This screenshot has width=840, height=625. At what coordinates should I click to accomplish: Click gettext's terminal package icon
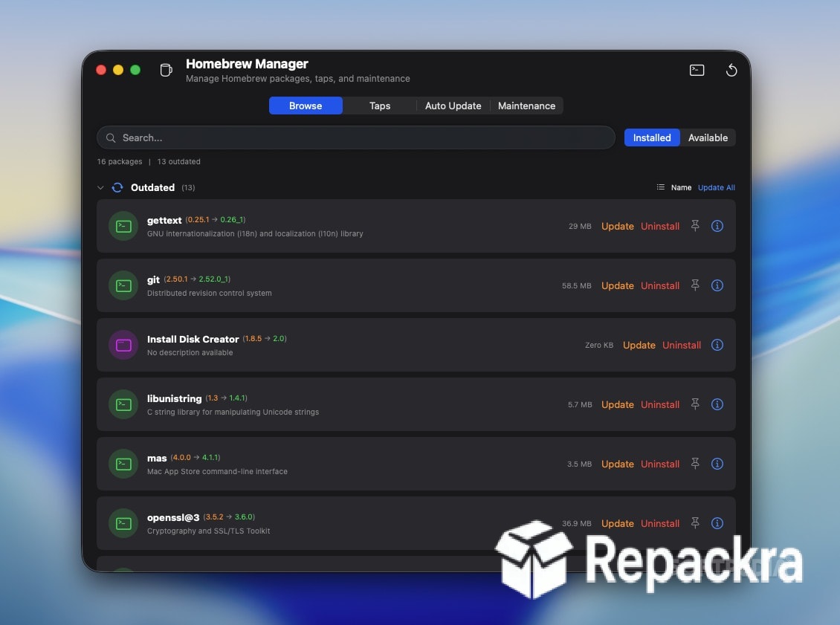pos(123,226)
